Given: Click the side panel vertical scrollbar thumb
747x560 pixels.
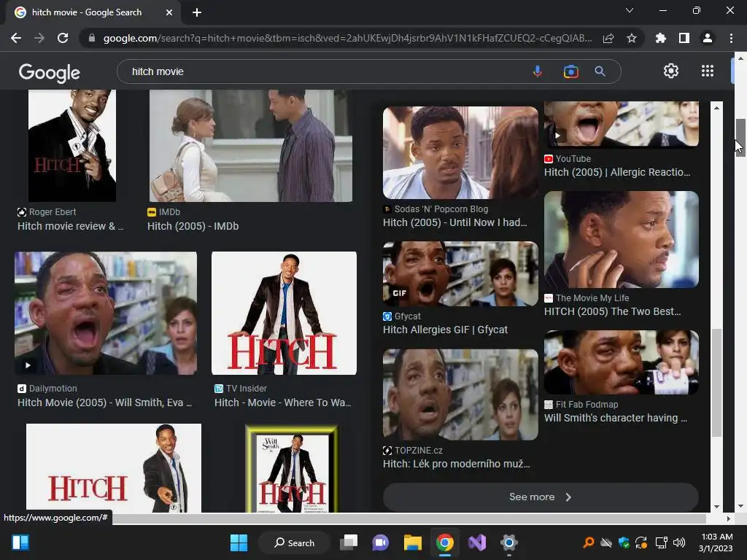Looking at the screenshot, I should pos(716,382).
